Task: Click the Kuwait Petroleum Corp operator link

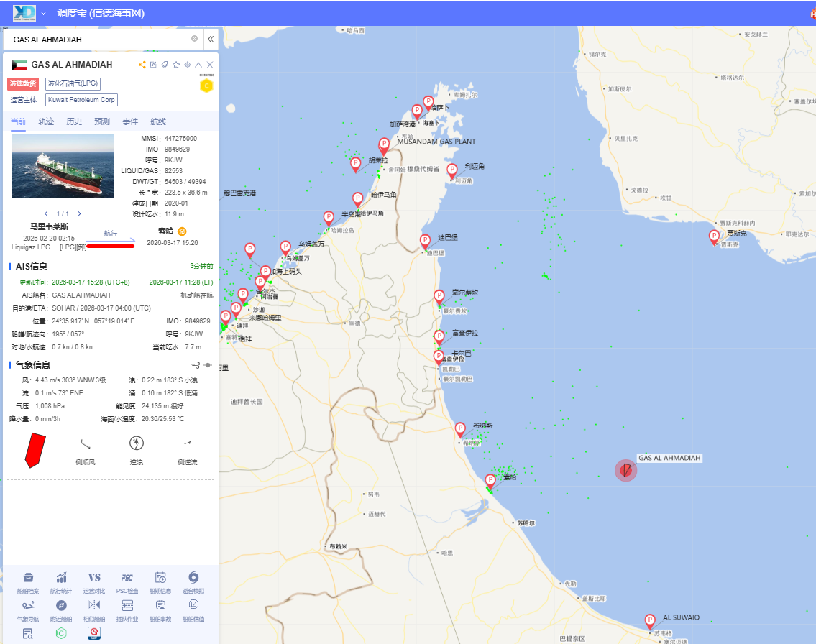Action: (81, 100)
